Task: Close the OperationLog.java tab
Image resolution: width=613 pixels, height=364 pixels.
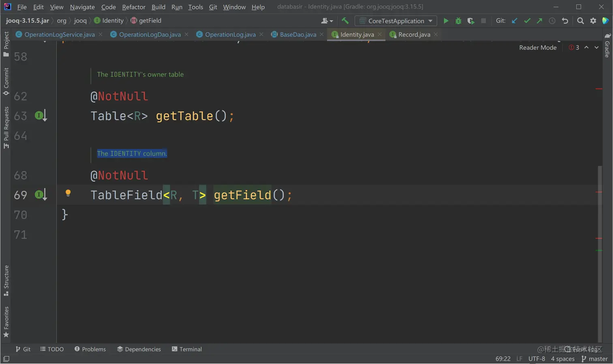Action: (x=261, y=34)
